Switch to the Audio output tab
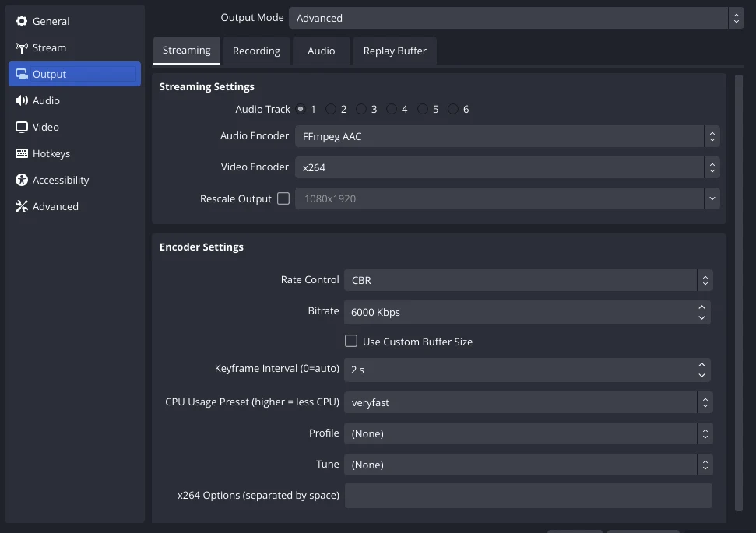The width and height of the screenshot is (756, 533). [321, 51]
